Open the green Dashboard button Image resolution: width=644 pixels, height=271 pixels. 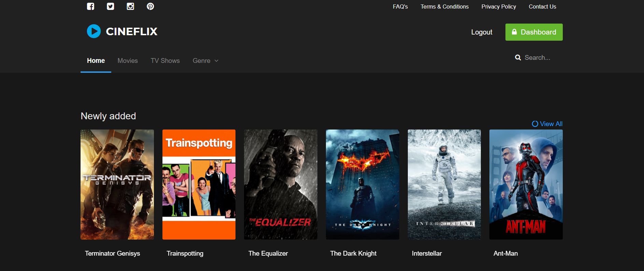[534, 32]
